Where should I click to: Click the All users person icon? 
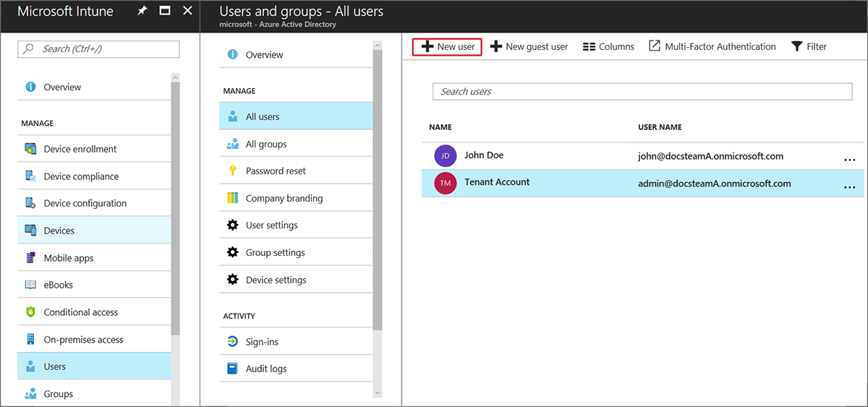tap(232, 116)
